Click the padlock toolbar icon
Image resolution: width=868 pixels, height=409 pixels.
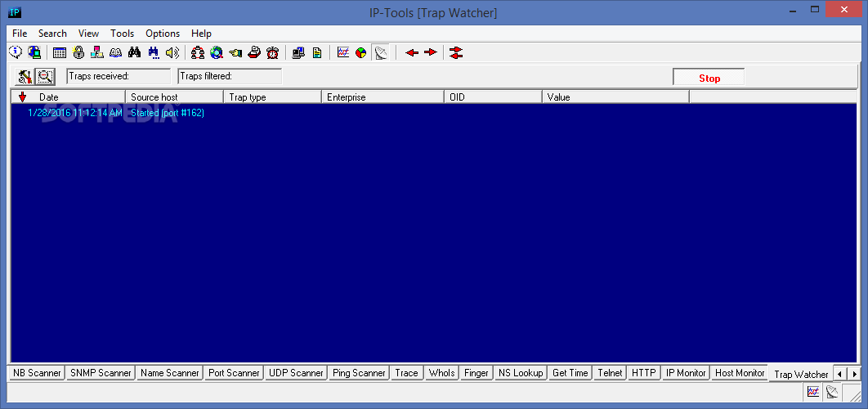(x=78, y=52)
